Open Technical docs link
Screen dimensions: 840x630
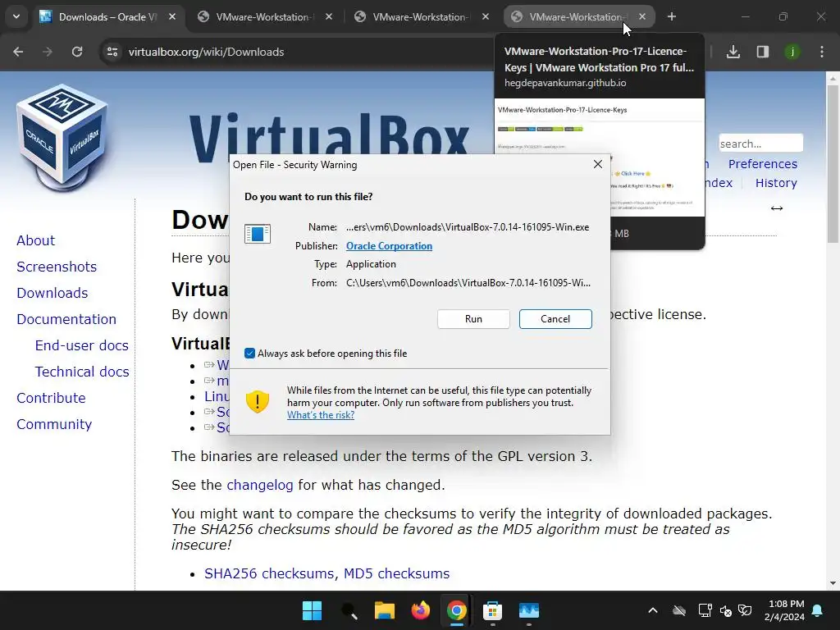coord(82,372)
